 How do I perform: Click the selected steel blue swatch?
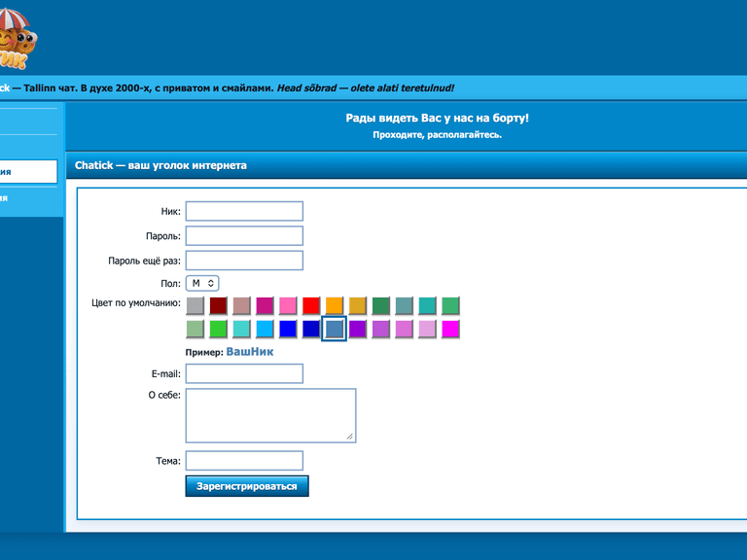335,329
